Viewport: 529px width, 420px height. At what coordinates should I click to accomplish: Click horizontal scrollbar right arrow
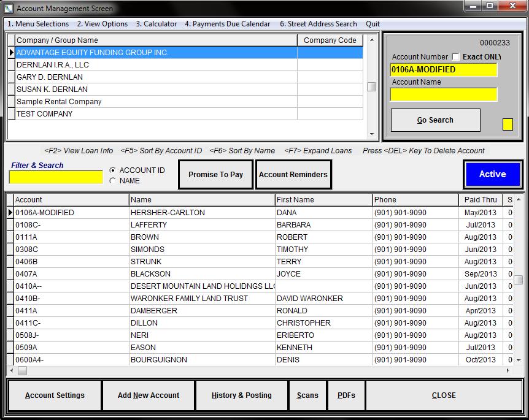click(508, 371)
